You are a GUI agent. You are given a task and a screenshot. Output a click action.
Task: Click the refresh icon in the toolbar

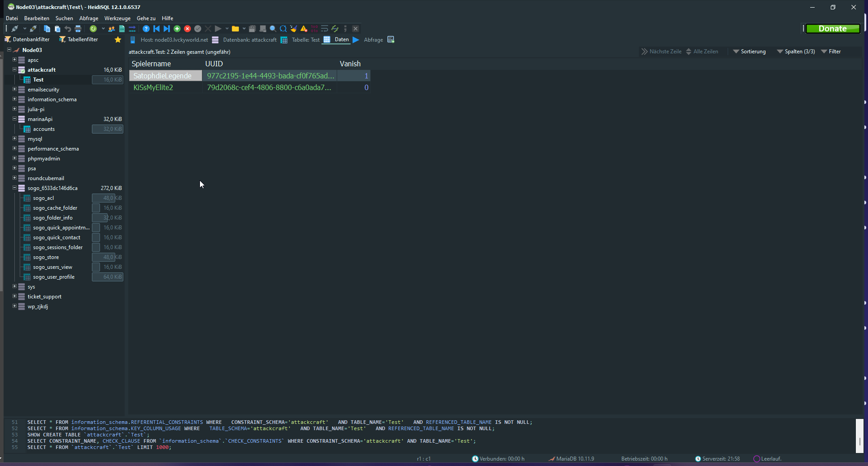tap(93, 29)
